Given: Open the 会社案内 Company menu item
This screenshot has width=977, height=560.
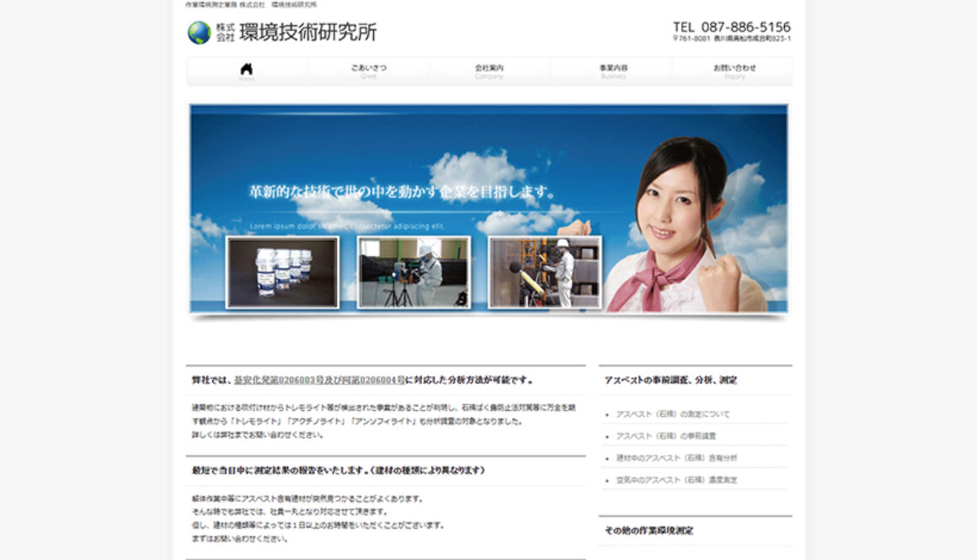Looking at the screenshot, I should pyautogui.click(x=489, y=71).
